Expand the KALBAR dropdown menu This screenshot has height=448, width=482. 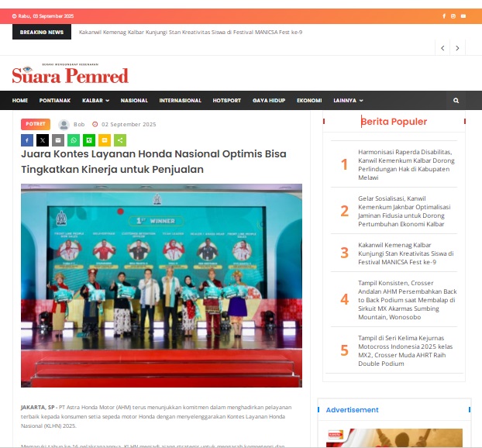tap(95, 101)
